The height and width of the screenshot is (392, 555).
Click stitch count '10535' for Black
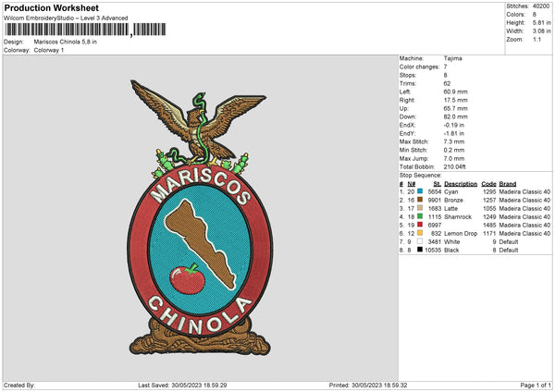[x=433, y=250]
